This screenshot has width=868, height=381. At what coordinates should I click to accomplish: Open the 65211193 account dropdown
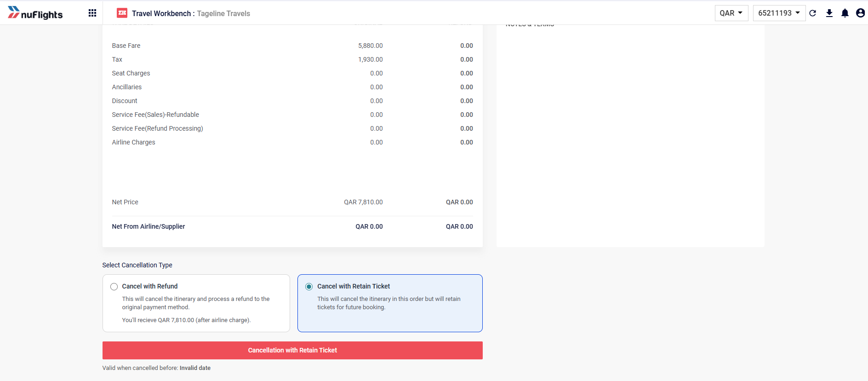[779, 13]
